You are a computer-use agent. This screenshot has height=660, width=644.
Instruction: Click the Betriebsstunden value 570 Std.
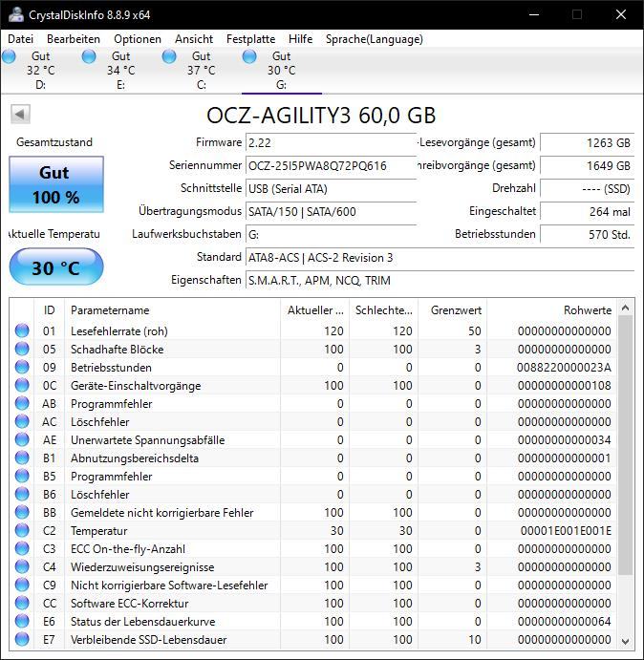(x=587, y=234)
